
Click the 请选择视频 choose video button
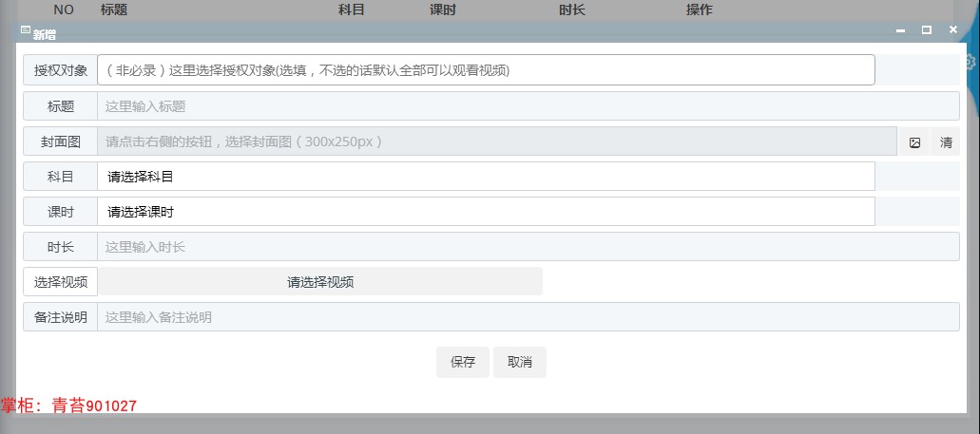coord(320,282)
